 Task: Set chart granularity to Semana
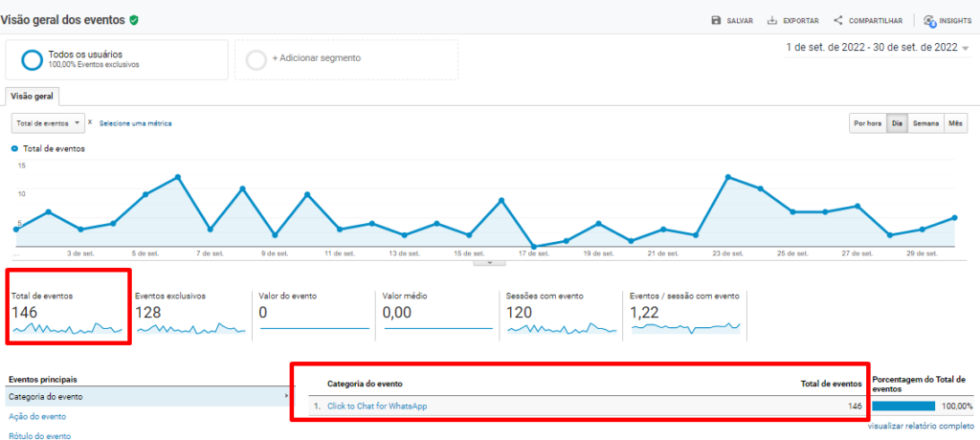pyautogui.click(x=925, y=123)
